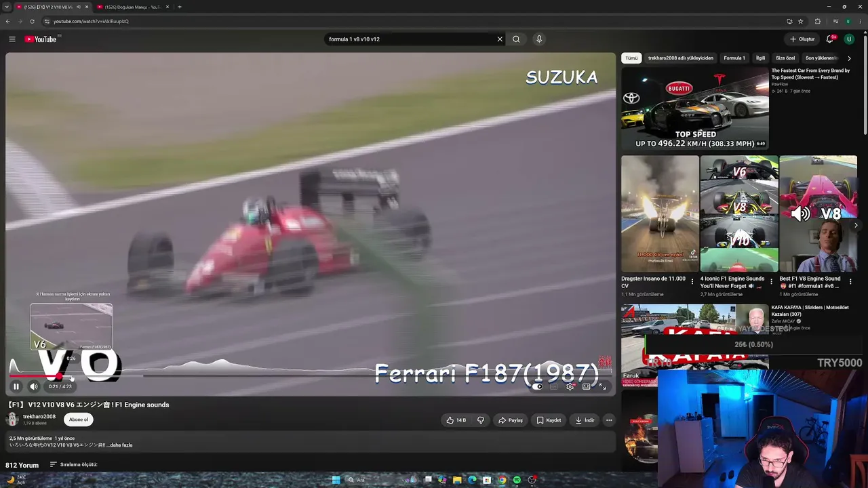Mute the video volume
Screen dimensions: 868x488
[34, 386]
